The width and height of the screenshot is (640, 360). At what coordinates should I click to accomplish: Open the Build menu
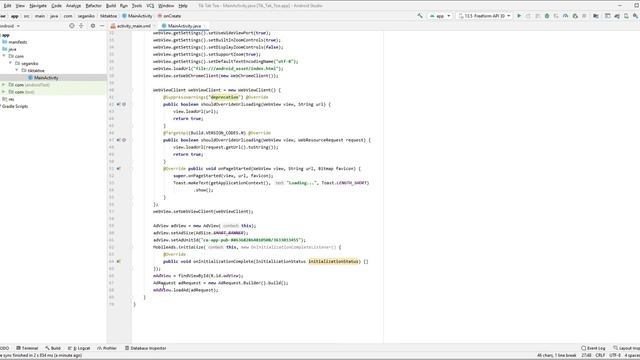tap(111, 6)
